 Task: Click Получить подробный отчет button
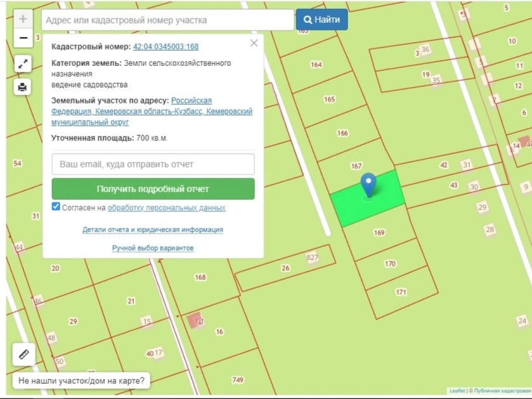pos(153,189)
